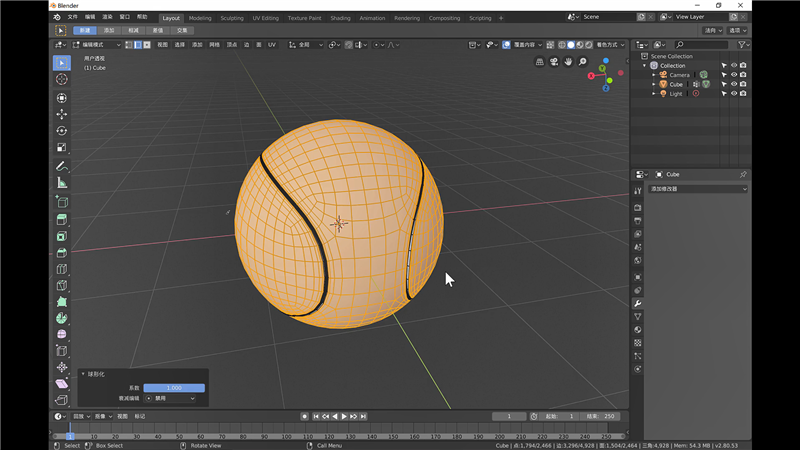This screenshot has height=450, width=800.
Task: Click the play animation button
Action: pos(344,416)
